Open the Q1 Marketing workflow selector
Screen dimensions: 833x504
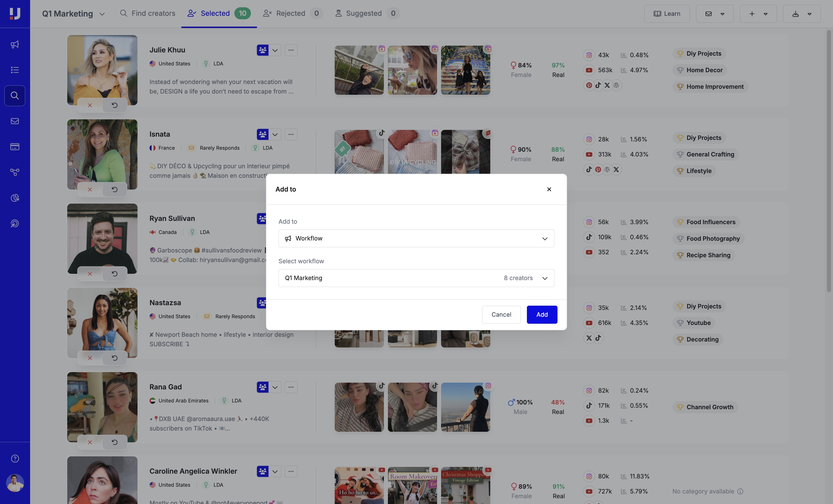tap(416, 278)
